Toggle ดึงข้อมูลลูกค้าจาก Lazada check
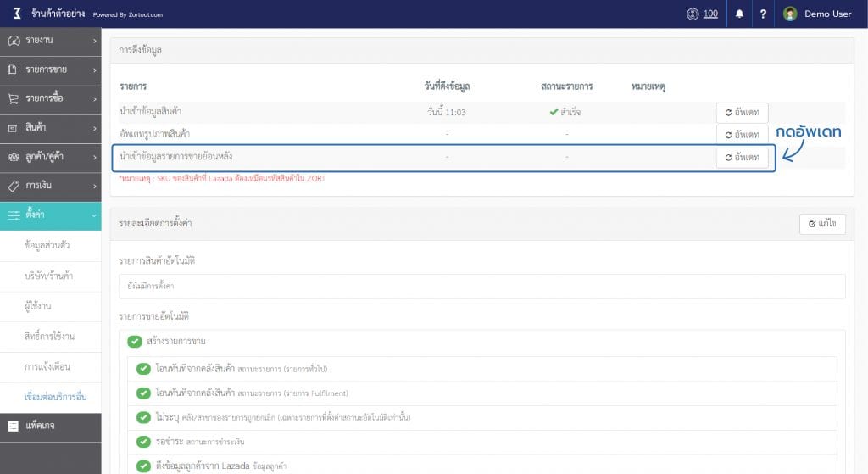This screenshot has width=868, height=474. coord(143,466)
